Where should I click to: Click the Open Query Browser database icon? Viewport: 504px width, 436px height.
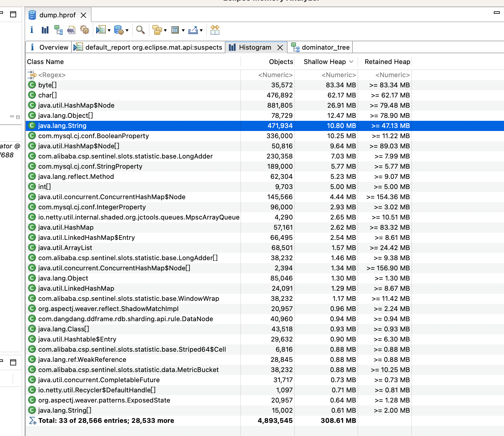coord(119,30)
